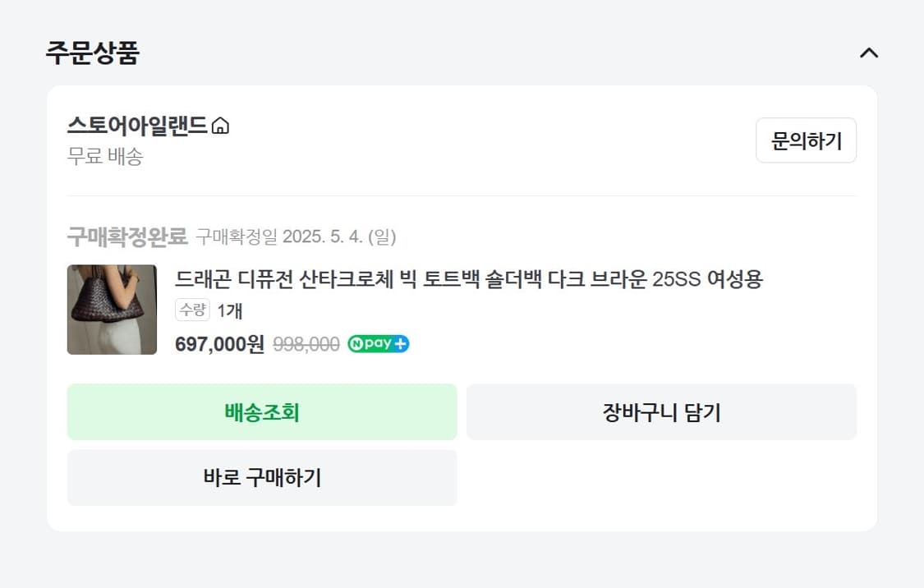The width and height of the screenshot is (924, 588).
Task: Collapse the 주문상품 section with the chevron
Action: [869, 53]
